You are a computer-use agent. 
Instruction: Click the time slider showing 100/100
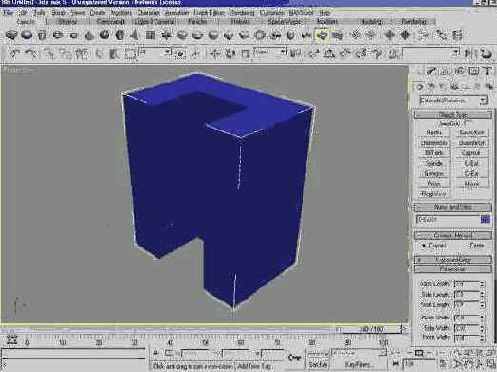pyautogui.click(x=372, y=329)
